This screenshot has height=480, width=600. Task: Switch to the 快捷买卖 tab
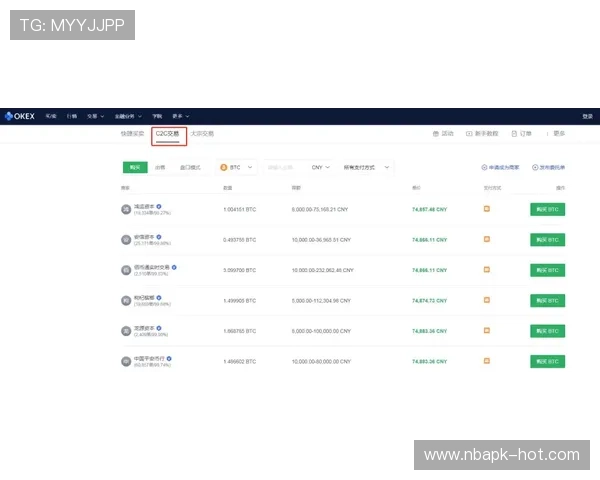point(132,134)
